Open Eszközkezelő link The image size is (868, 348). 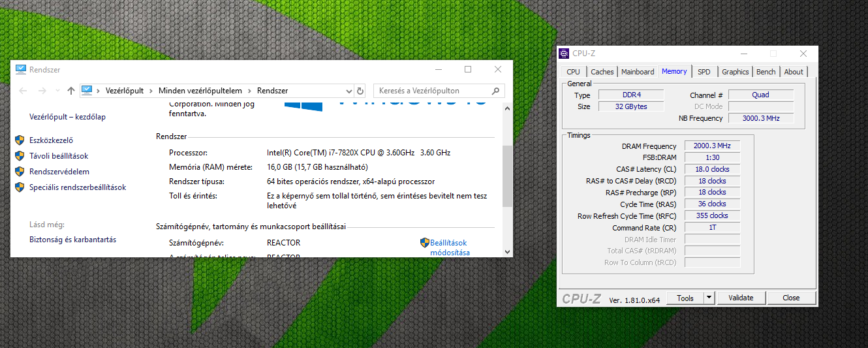click(51, 140)
